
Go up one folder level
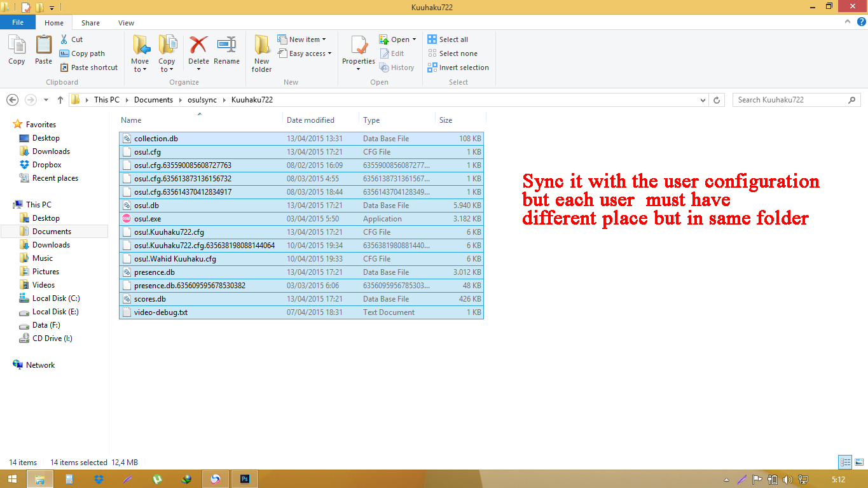pyautogui.click(x=60, y=100)
